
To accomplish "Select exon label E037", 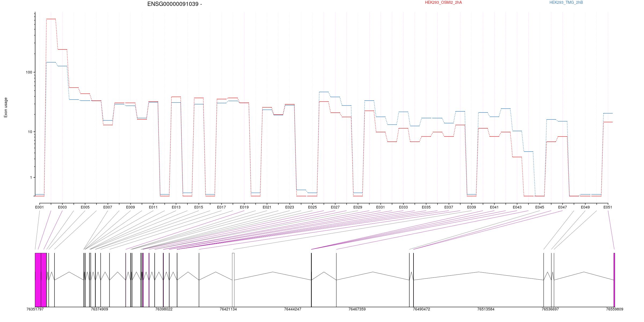I will 449,207.
